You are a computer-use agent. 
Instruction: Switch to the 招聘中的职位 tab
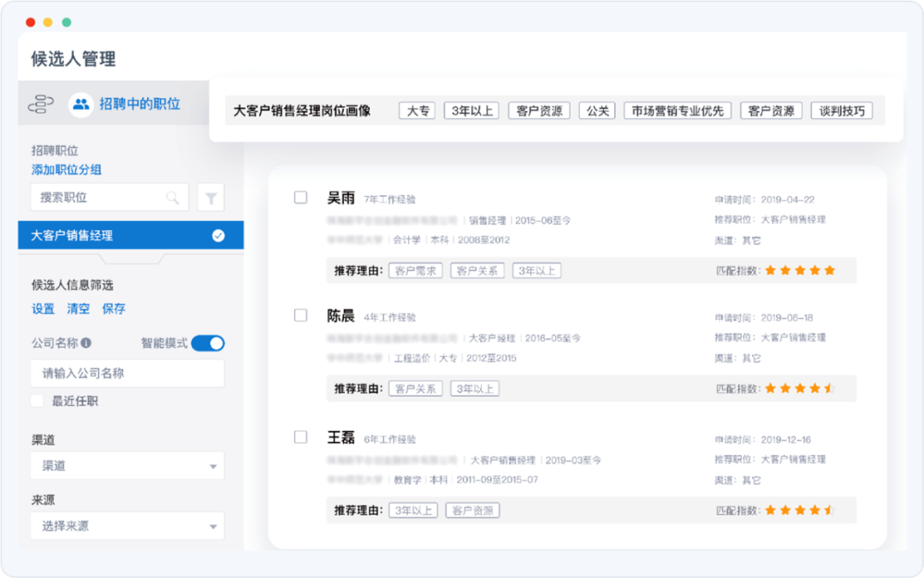coord(139,104)
